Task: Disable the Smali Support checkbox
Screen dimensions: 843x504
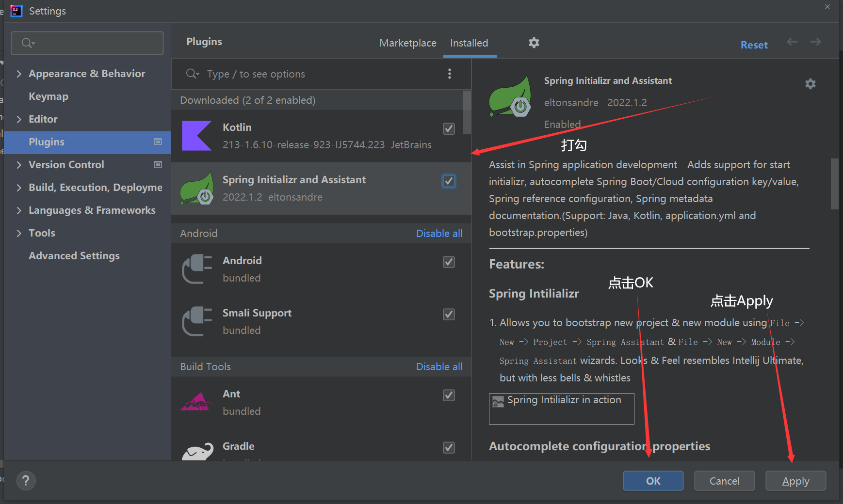Action: (x=449, y=314)
